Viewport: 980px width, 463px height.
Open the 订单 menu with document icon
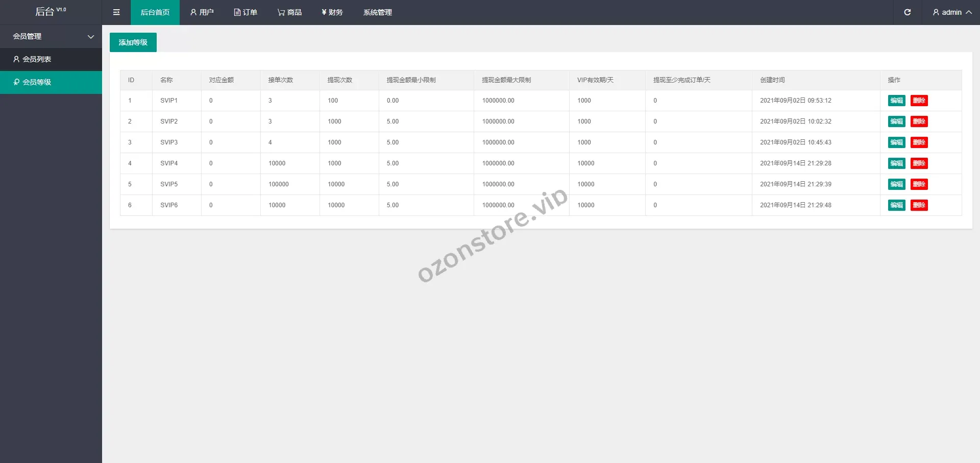pos(246,12)
